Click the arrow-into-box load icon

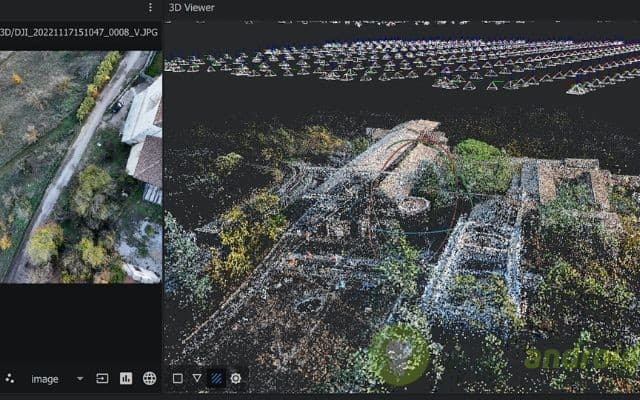(x=102, y=379)
